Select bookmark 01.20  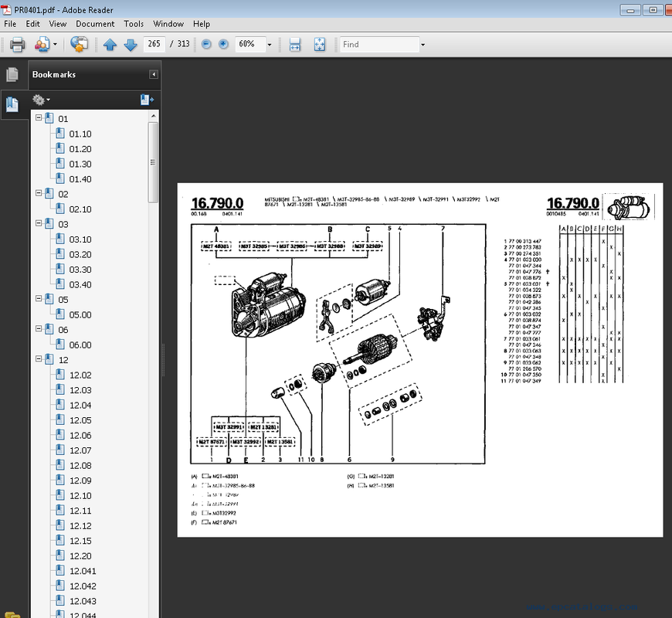(80, 149)
